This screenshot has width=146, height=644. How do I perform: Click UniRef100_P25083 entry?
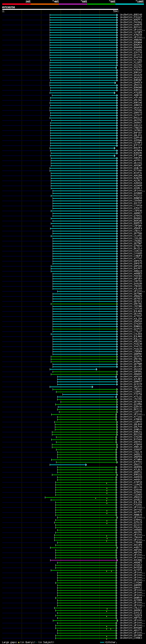131,70
